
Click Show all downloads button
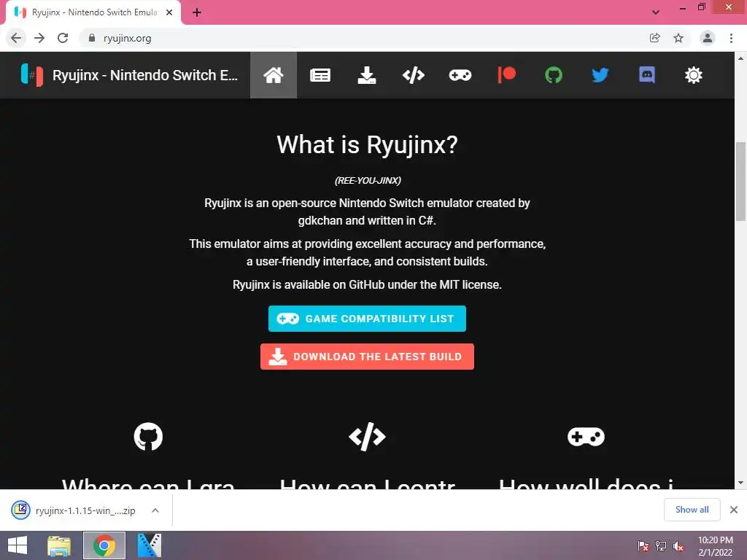pos(692,510)
